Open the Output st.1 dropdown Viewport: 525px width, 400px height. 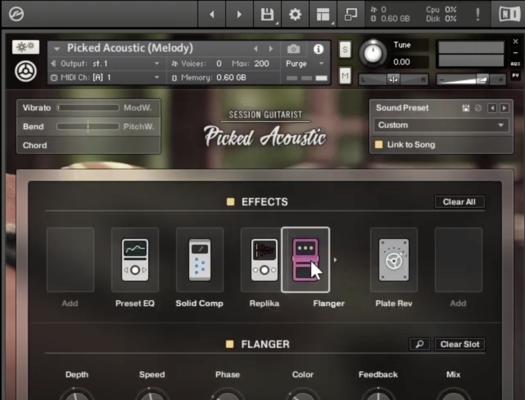click(106, 63)
